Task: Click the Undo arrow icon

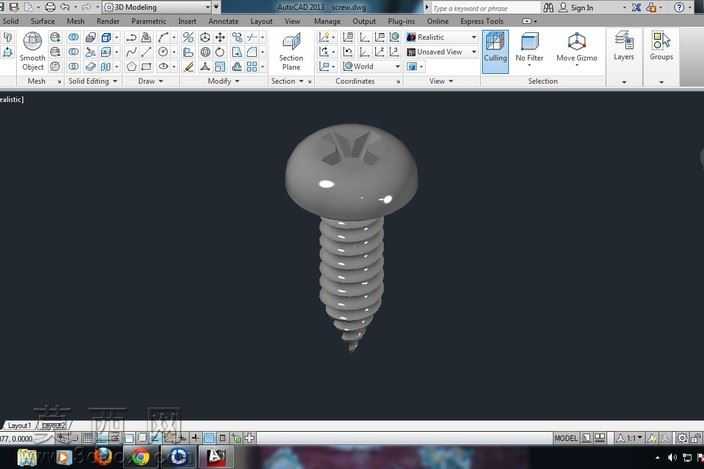Action: pyautogui.click(x=65, y=7)
